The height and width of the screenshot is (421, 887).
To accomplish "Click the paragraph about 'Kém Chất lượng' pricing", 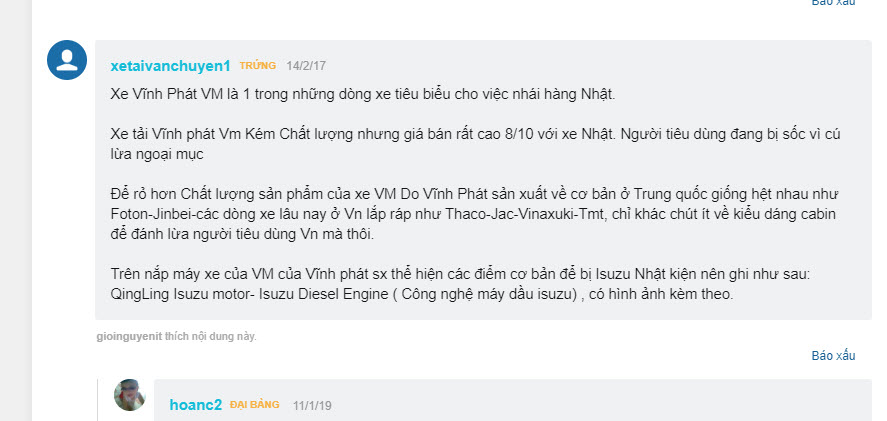I will click(475, 144).
